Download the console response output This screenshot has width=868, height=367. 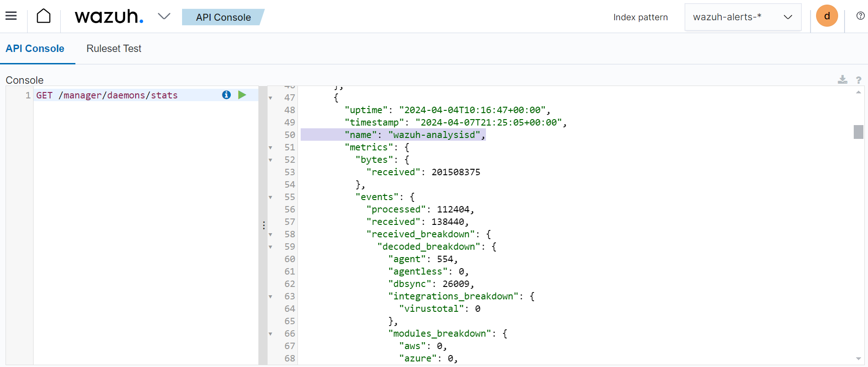[x=842, y=80]
